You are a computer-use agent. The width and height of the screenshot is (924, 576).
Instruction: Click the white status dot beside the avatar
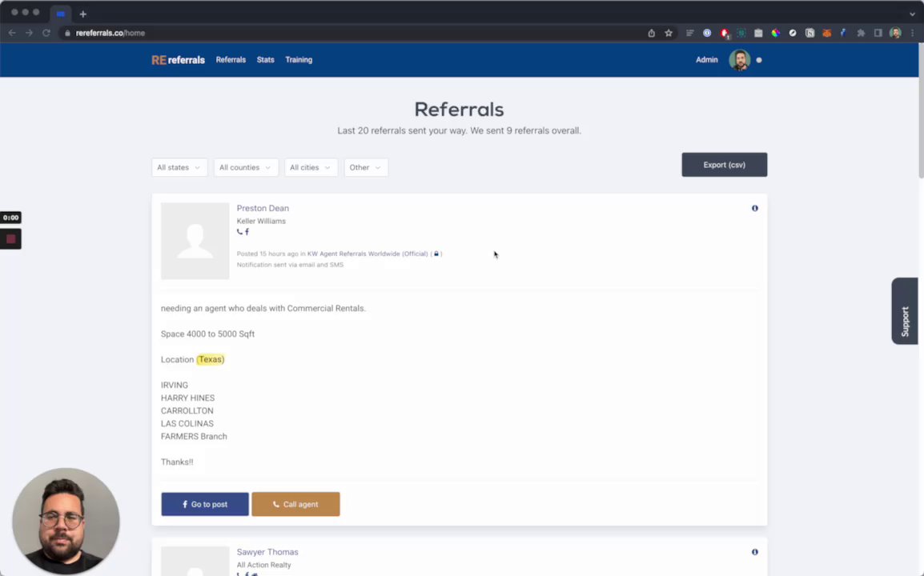[x=759, y=60]
